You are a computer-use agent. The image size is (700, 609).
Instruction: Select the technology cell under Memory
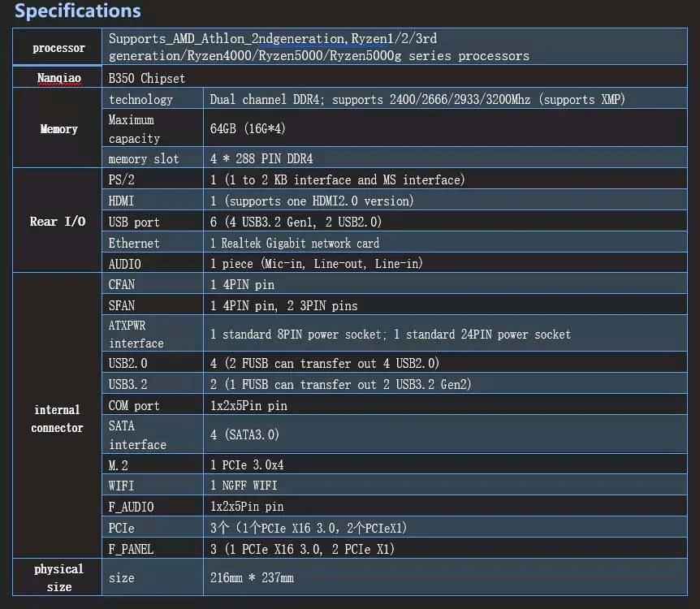pos(140,99)
